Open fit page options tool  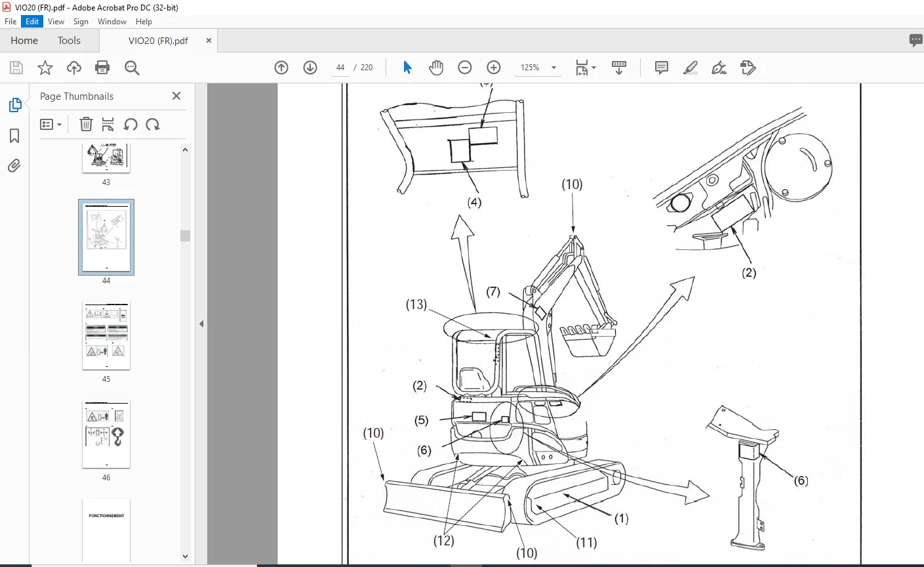(585, 68)
